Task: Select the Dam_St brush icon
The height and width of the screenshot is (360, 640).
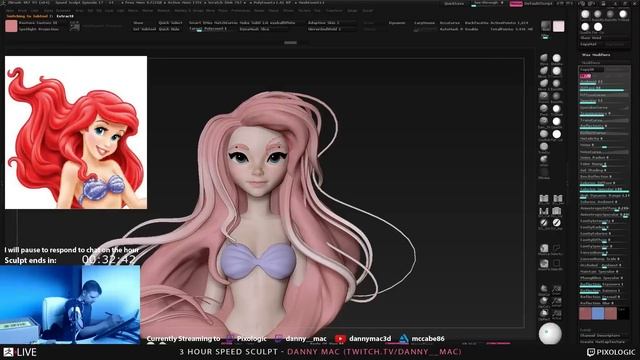Action: [544, 121]
